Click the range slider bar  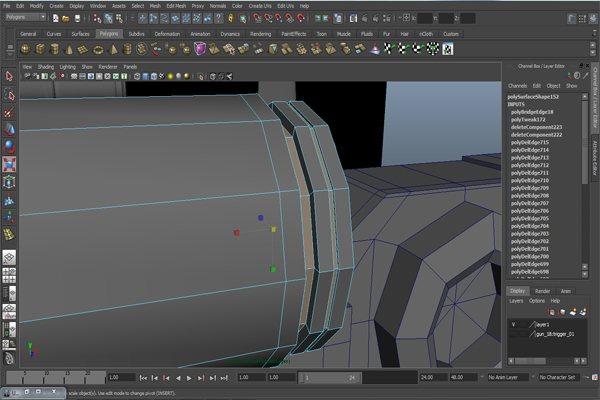coord(331,378)
